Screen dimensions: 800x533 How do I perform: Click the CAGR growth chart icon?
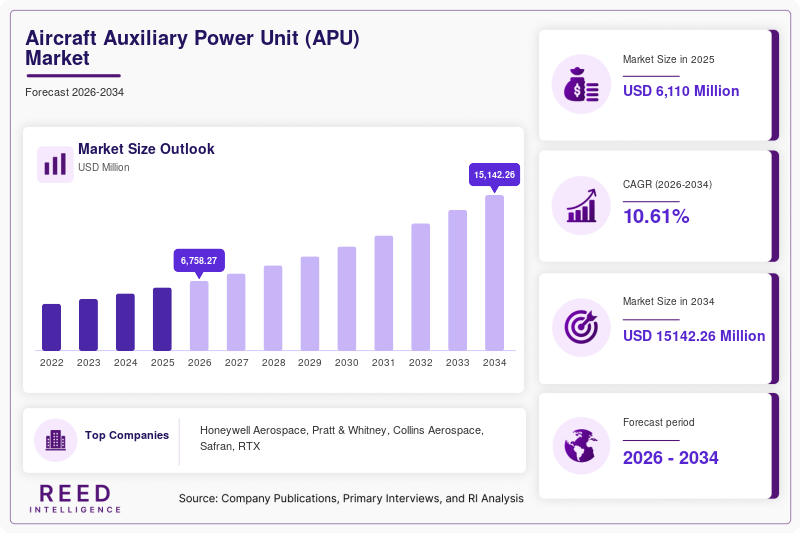coord(582,206)
